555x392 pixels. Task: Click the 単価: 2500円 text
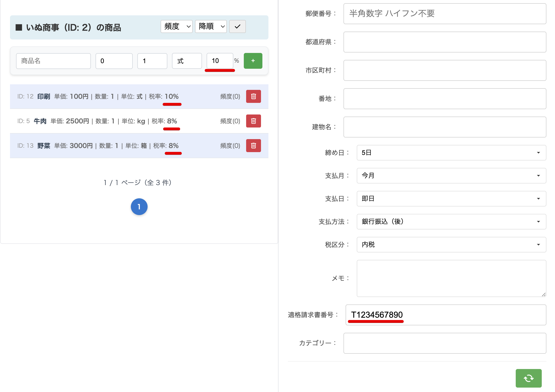click(70, 121)
